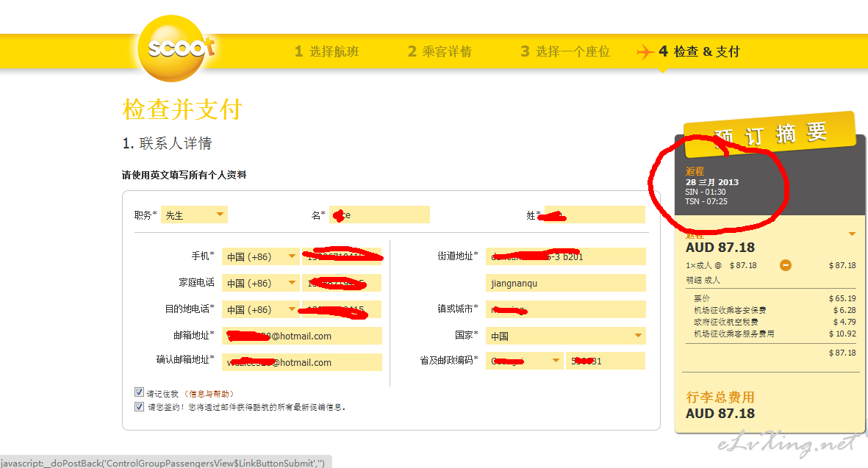
Task: Open the 信息与帮助 link
Action: [208, 394]
